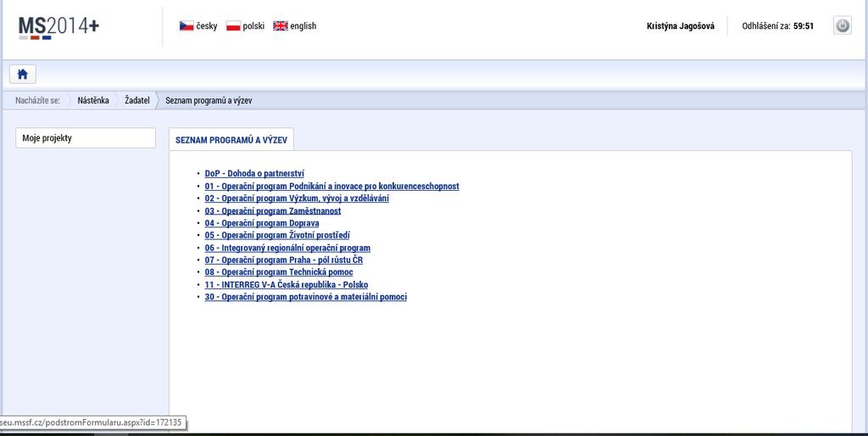Viewport: 868px width, 436px height.
Task: Open 03 Operační program Zaměstnanost
Action: pyautogui.click(x=273, y=211)
